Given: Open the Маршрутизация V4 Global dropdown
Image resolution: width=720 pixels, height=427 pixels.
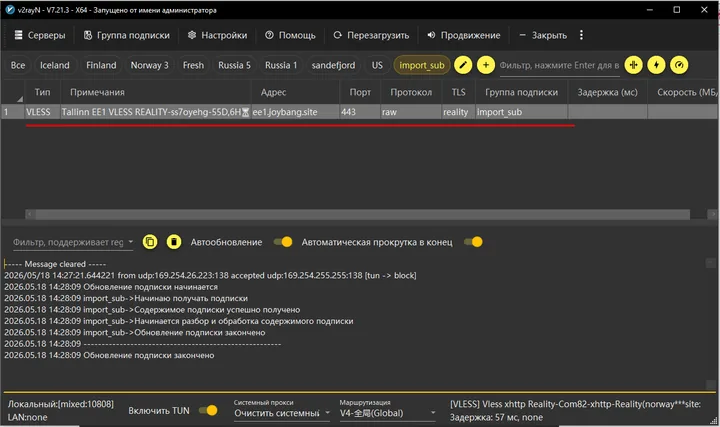Looking at the screenshot, I should (388, 413).
